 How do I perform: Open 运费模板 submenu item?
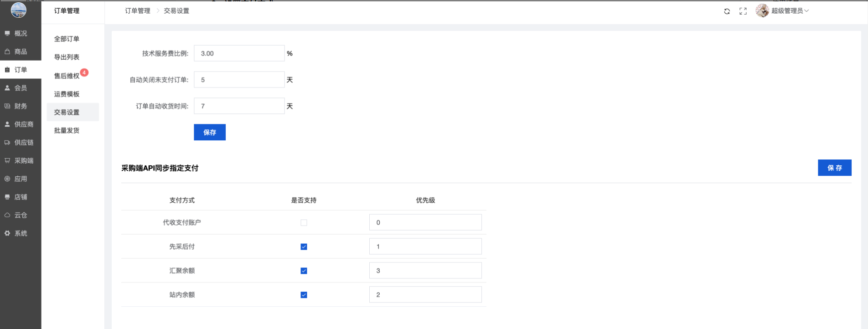(67, 94)
